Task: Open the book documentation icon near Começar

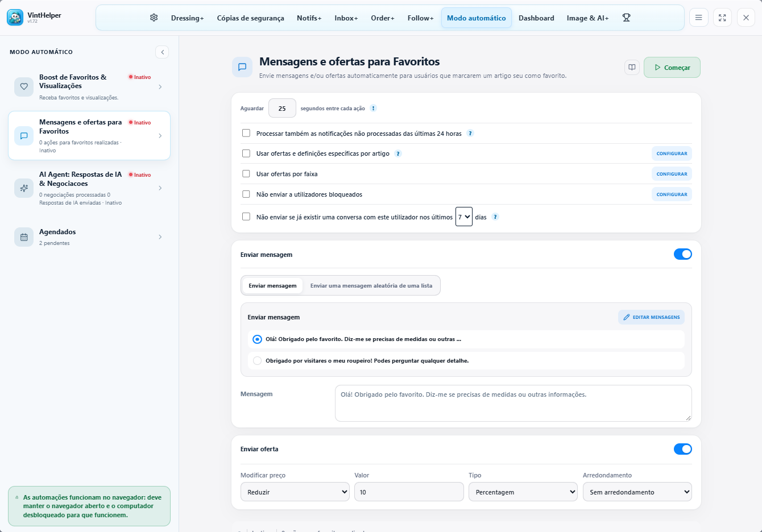Action: tap(632, 67)
